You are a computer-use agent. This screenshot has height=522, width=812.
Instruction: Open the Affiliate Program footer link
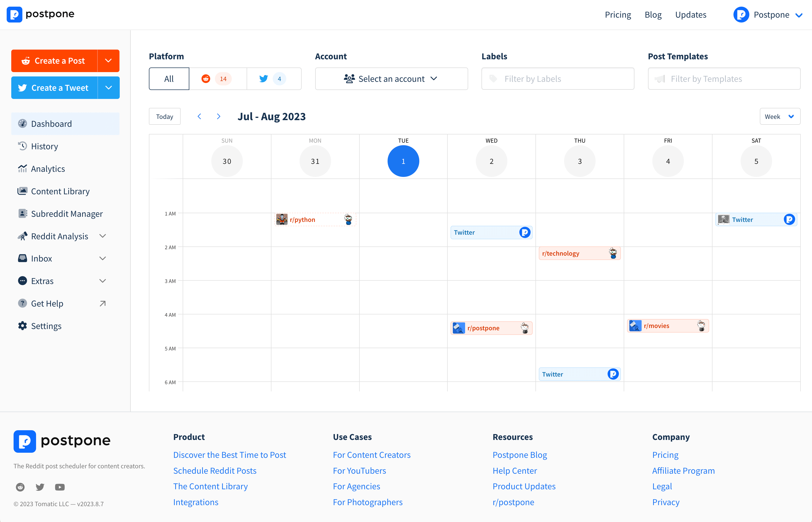click(x=683, y=470)
